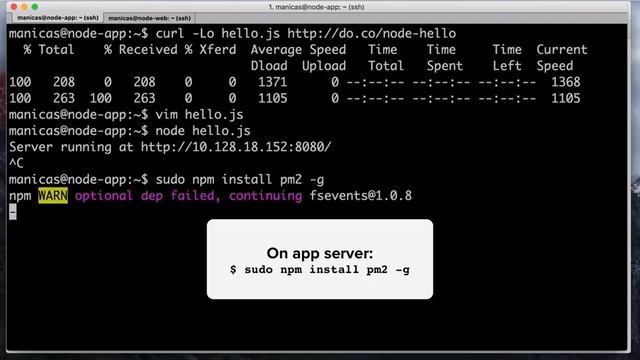Click the 'sudo npm install pm2 -g' terminal prompt line
Image resolution: width=640 pixels, height=360 pixels.
tap(167, 180)
